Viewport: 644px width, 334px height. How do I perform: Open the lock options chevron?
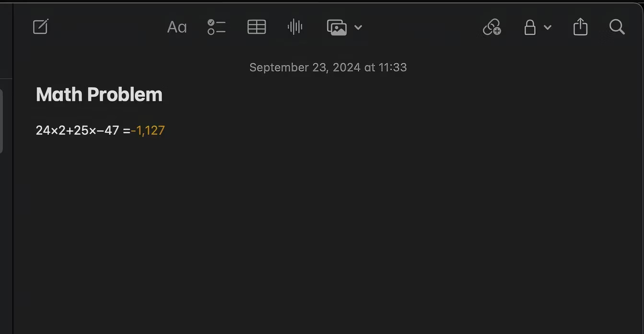(x=548, y=27)
